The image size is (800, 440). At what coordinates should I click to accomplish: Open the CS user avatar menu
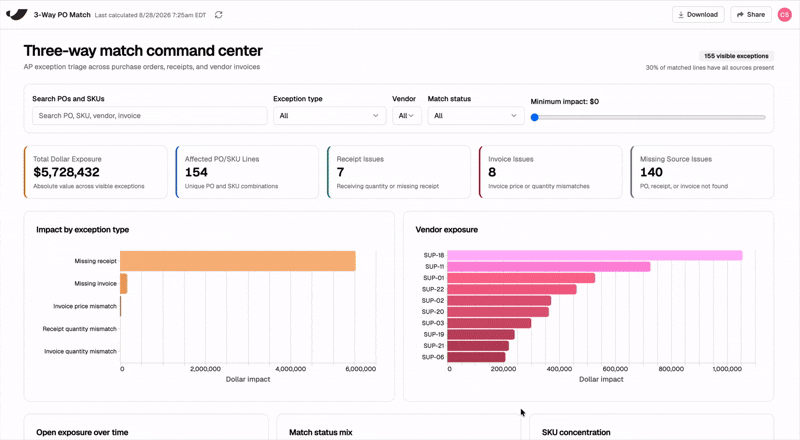[x=785, y=15]
